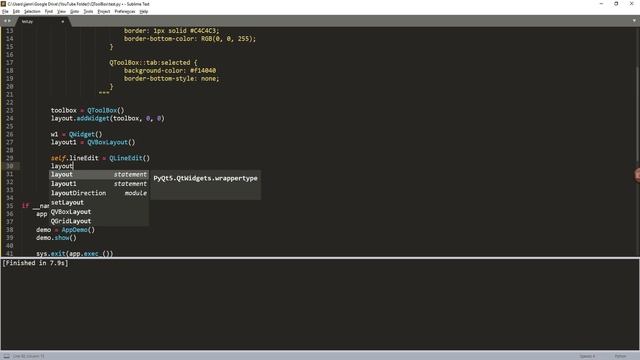Open the Python syntax selector
The width and height of the screenshot is (640, 360).
(x=620, y=356)
